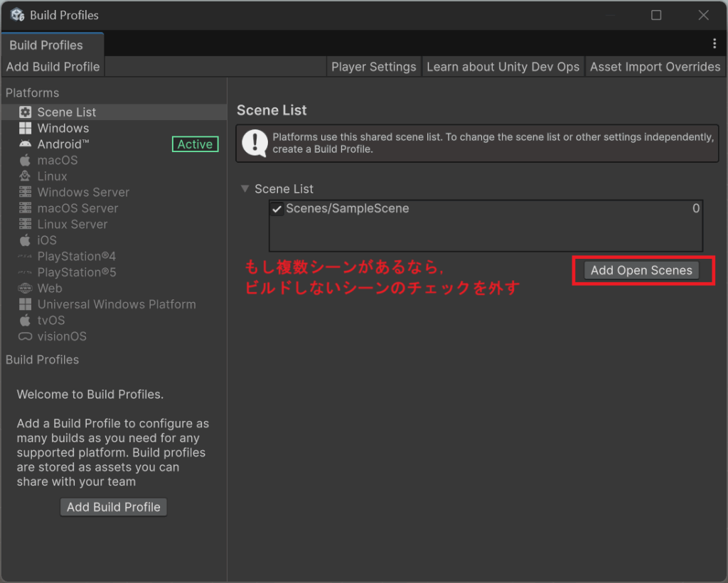This screenshot has height=583, width=728.
Task: Click the Build Profiles section header in sidebar
Action: (42, 360)
